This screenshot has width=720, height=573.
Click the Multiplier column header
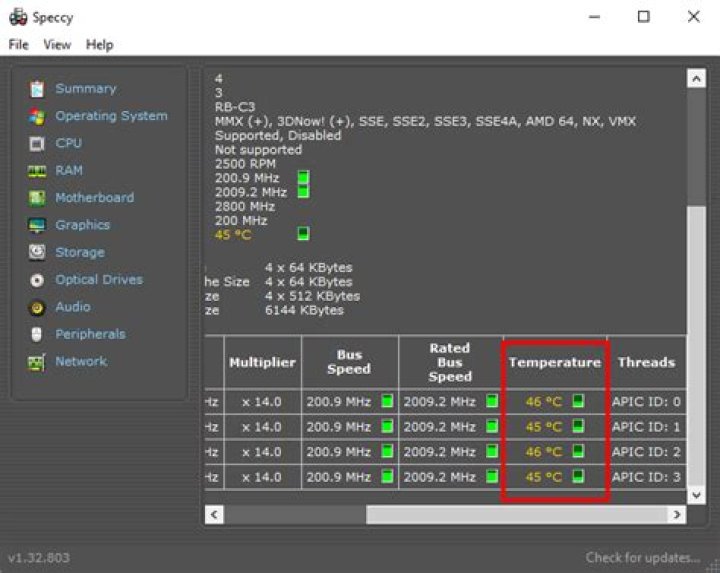263,362
